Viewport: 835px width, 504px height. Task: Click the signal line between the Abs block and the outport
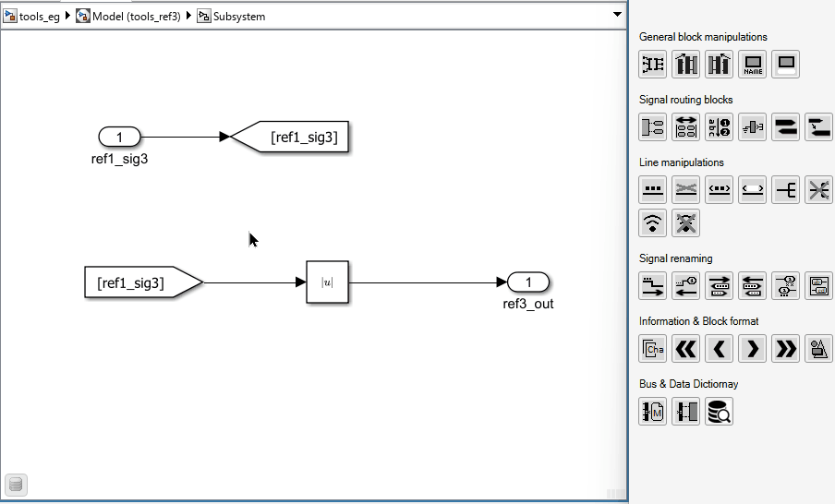coord(426,282)
